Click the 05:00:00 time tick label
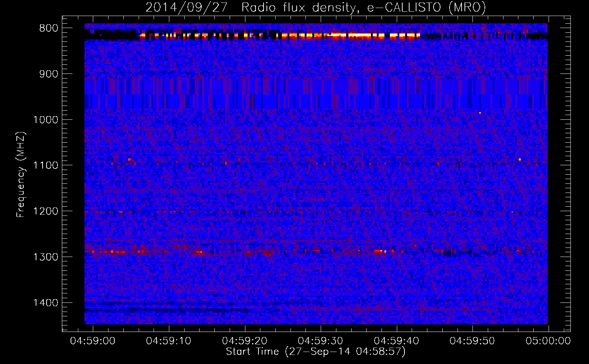The image size is (589, 364). point(548,341)
